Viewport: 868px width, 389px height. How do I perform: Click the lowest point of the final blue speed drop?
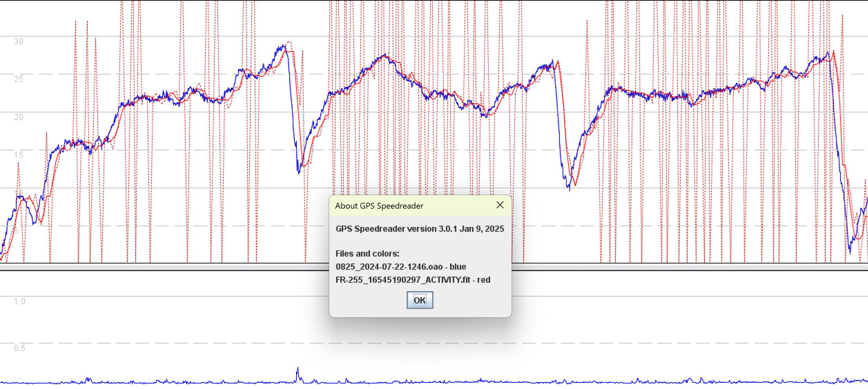click(x=850, y=253)
